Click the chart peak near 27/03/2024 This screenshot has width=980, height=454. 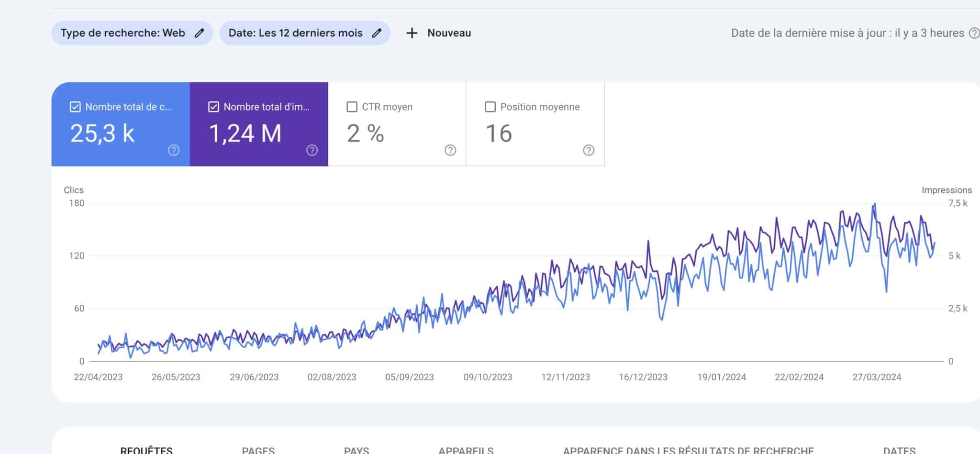(875, 204)
